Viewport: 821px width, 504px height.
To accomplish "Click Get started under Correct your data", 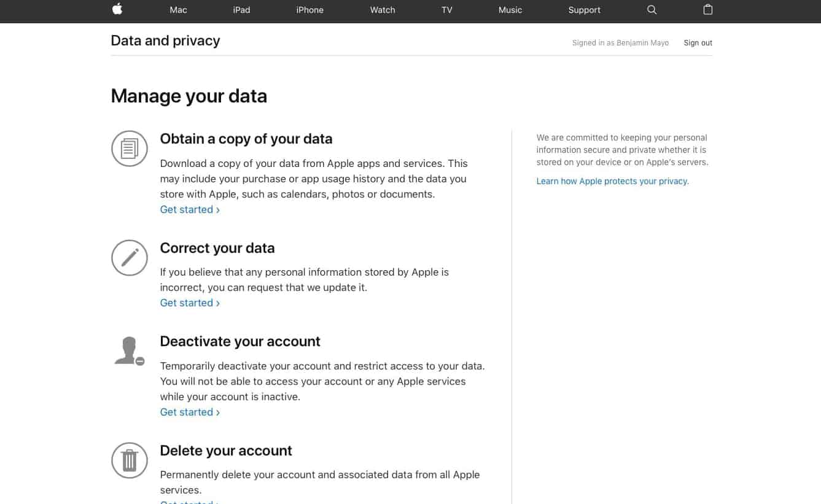I will [190, 303].
